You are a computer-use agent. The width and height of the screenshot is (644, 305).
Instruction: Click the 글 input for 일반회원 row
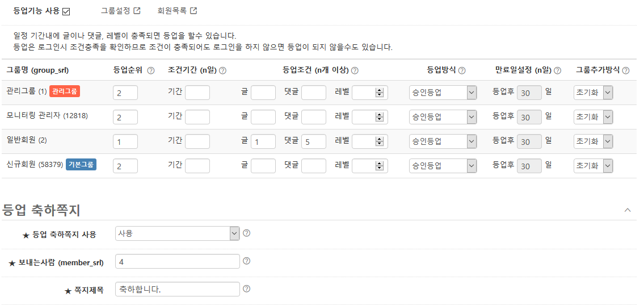pyautogui.click(x=263, y=141)
